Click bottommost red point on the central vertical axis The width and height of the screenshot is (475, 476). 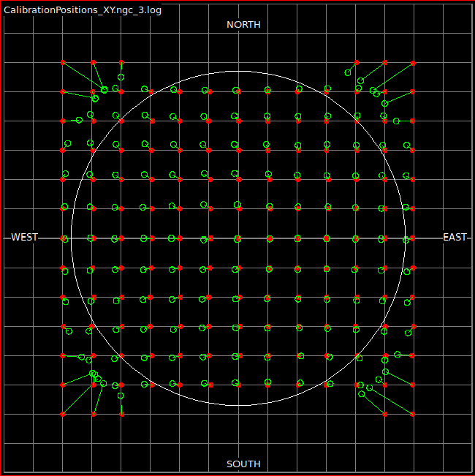tap(239, 385)
